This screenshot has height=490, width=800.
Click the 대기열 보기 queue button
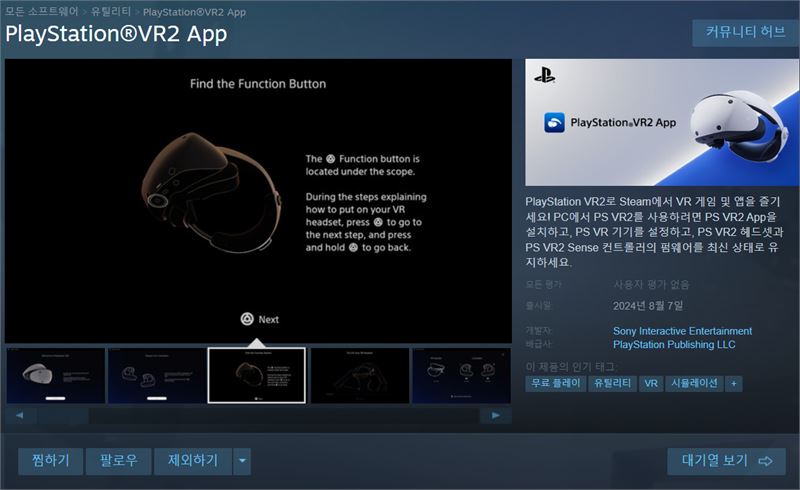[x=727, y=461]
